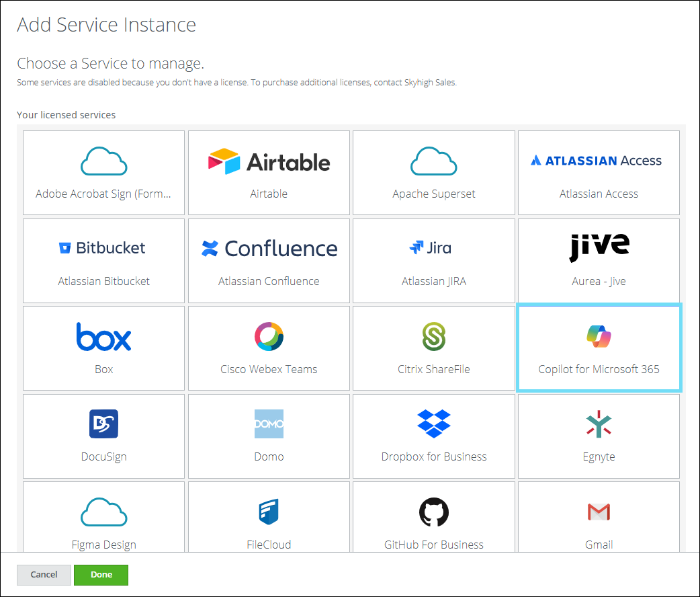Image resolution: width=700 pixels, height=597 pixels.
Task: Click the 'Citrix ShareFile' label
Action: click(433, 369)
